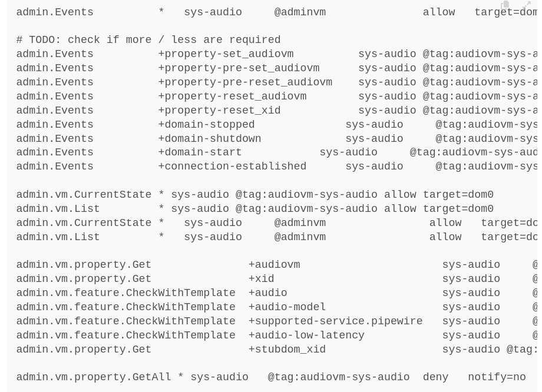The width and height of the screenshot is (542, 392).
Task: Click the +property-set_audiovm argument
Action: (x=226, y=54)
